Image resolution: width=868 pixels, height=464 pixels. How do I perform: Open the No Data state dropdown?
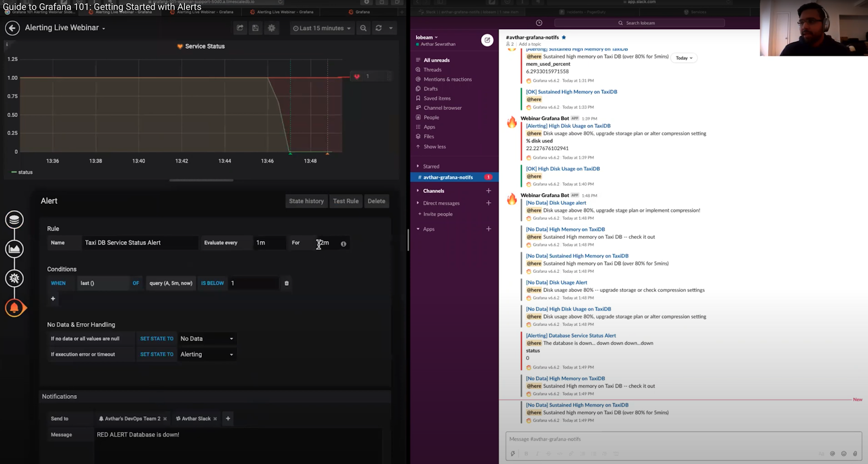point(207,339)
